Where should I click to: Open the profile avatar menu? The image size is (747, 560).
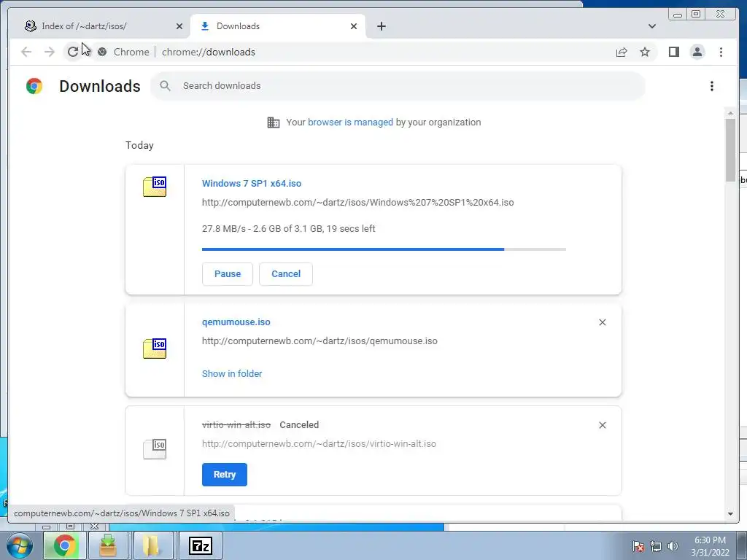click(x=697, y=52)
